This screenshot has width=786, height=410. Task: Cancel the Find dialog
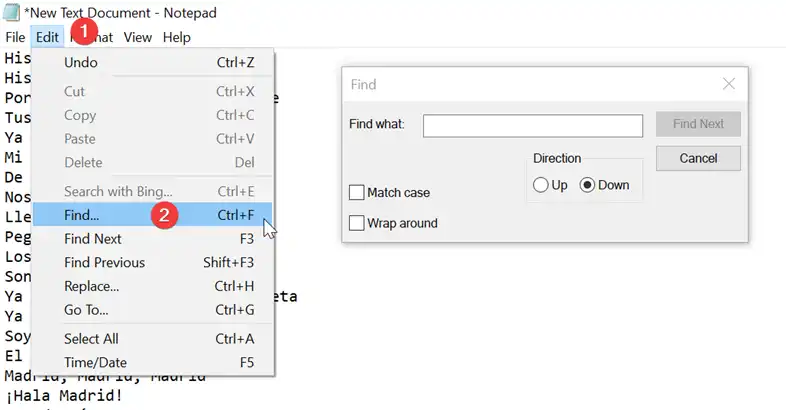coord(698,158)
